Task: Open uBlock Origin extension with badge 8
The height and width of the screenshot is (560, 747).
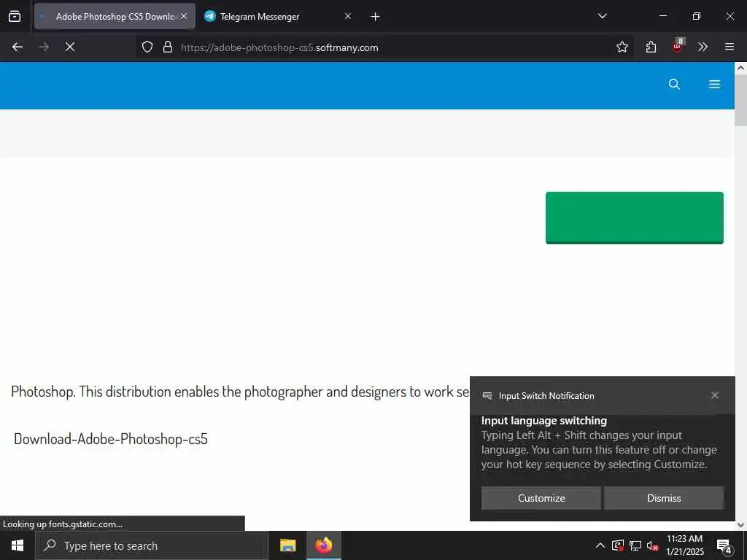Action: coord(677,47)
